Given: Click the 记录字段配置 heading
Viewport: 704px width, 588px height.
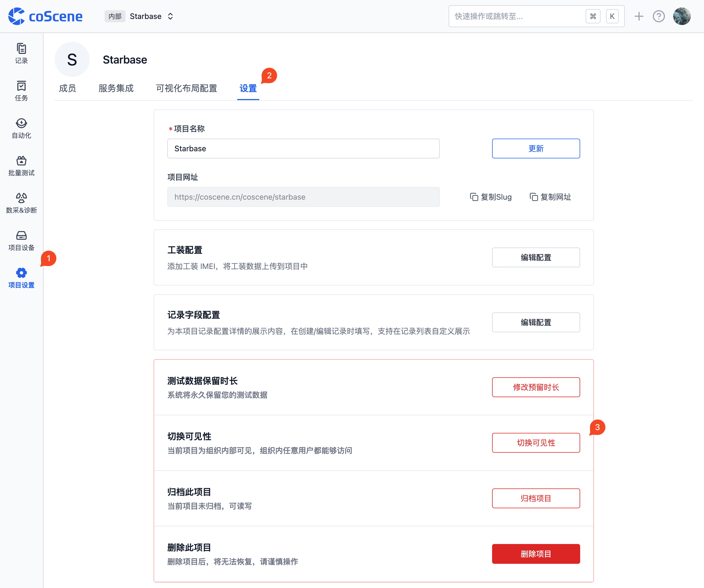Looking at the screenshot, I should 193,315.
